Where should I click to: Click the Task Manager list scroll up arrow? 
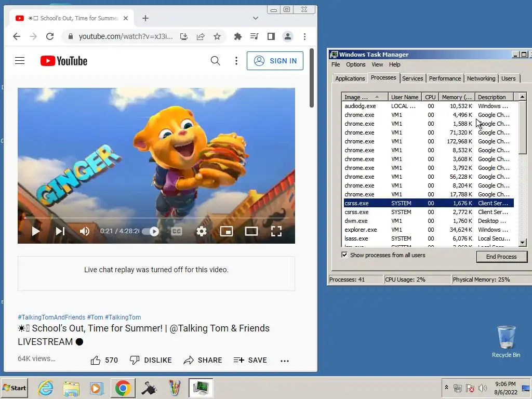(x=523, y=97)
